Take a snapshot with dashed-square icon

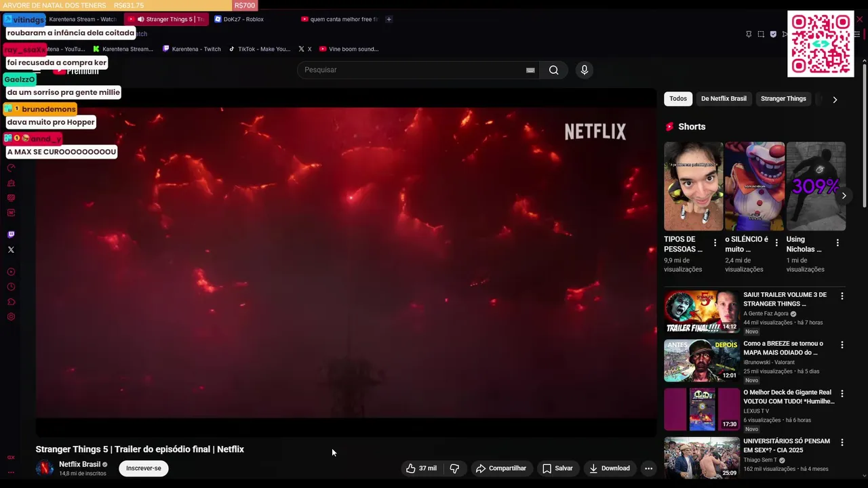(x=761, y=34)
